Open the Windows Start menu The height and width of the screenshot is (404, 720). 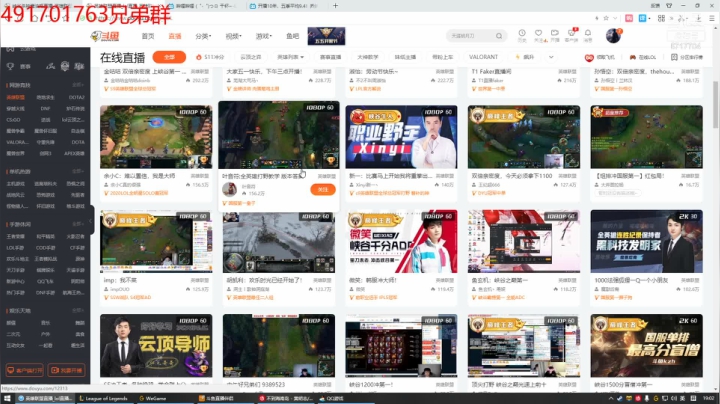7,398
